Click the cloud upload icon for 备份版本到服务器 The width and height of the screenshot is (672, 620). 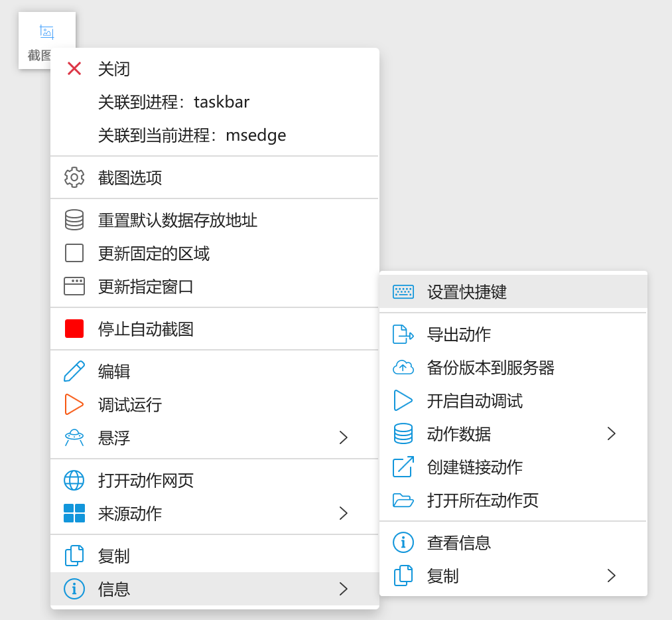coord(403,367)
